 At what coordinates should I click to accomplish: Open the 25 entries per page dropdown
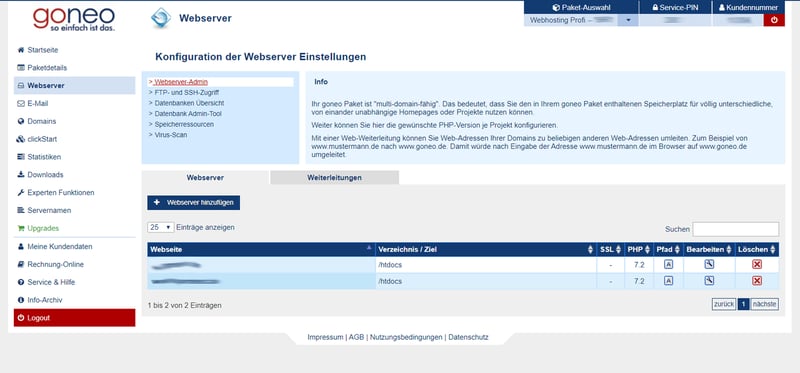[161, 228]
